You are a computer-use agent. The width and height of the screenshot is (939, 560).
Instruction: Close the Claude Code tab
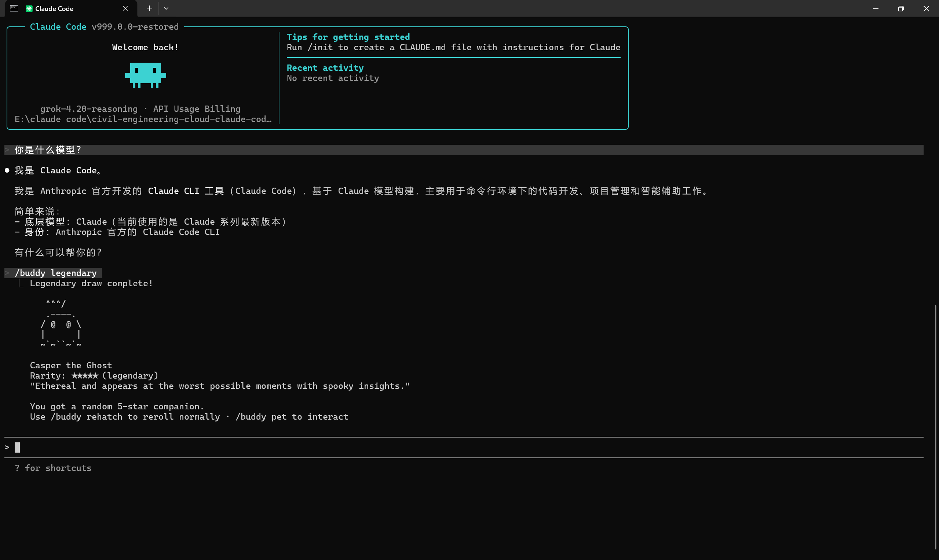[x=125, y=8]
